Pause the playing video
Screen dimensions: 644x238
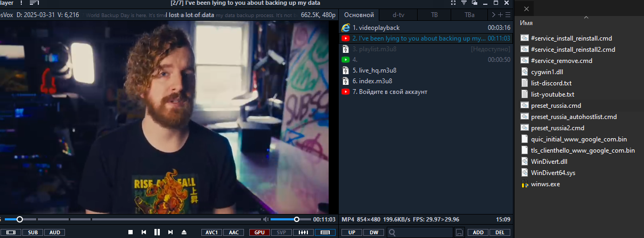[x=157, y=232]
